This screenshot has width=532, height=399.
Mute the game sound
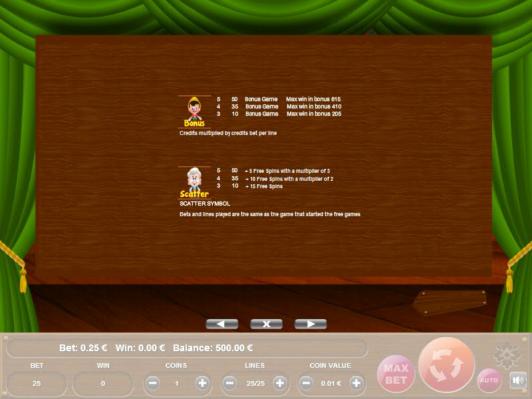tap(518, 380)
